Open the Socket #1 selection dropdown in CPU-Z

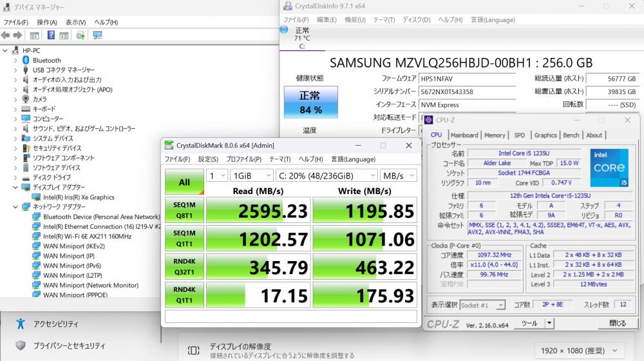482,305
